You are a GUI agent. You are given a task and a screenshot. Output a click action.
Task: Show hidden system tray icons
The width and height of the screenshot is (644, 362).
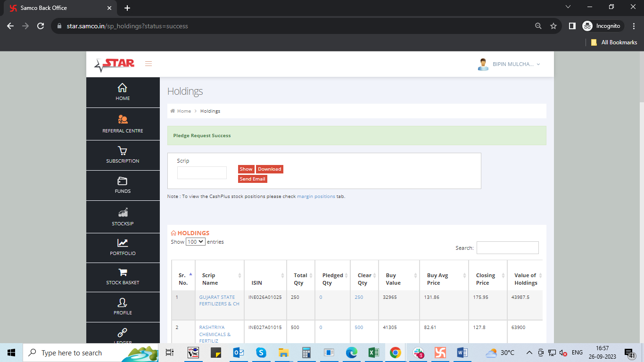529,353
